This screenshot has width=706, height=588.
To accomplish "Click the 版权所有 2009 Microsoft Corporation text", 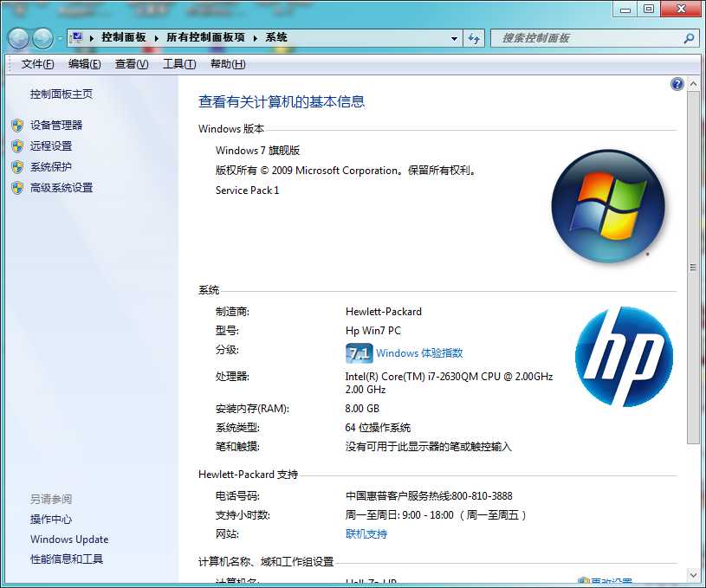I will point(346,171).
